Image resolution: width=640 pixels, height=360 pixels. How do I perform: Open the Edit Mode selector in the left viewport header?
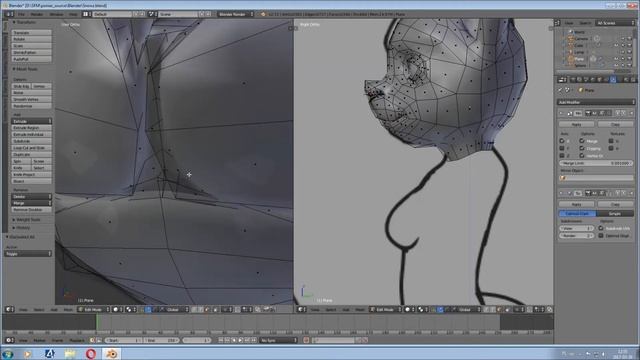(x=93, y=309)
